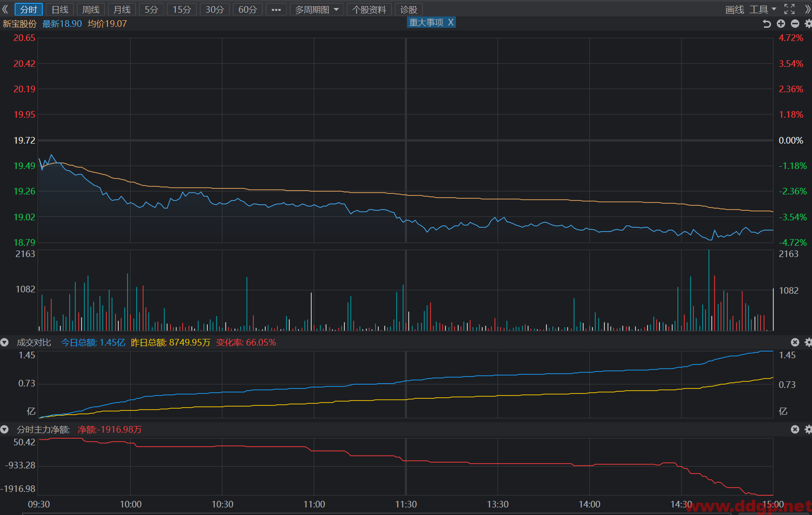Image resolution: width=812 pixels, height=515 pixels.
Task: Click the 50.42 net flow axis label
Action: [x=24, y=442]
